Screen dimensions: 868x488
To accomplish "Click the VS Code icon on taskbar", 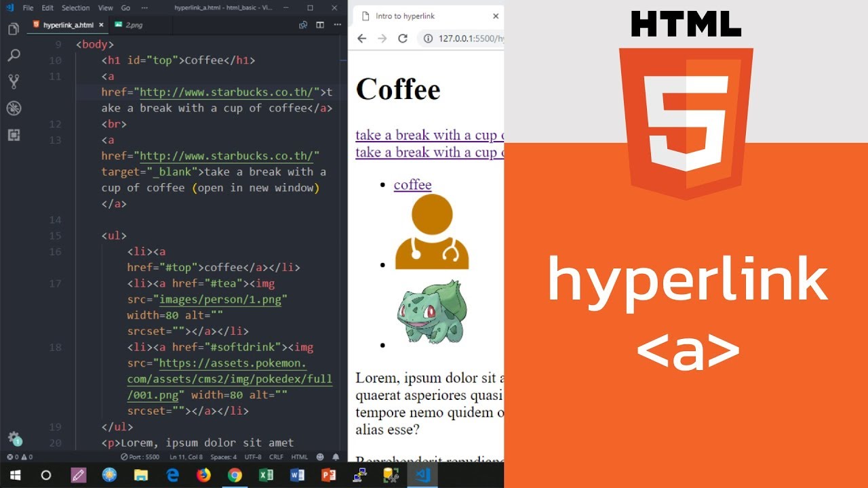I will (422, 475).
